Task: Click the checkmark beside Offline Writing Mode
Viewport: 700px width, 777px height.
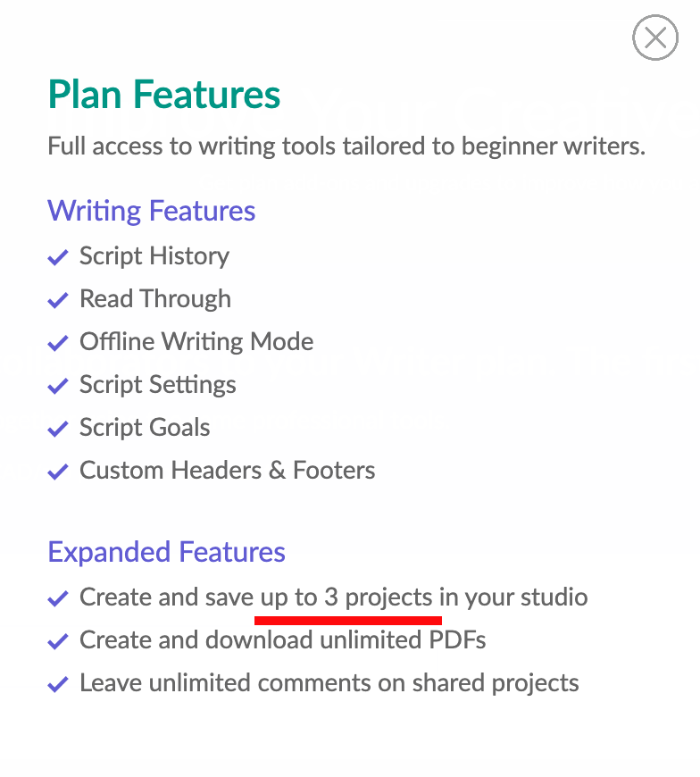Action: point(57,343)
